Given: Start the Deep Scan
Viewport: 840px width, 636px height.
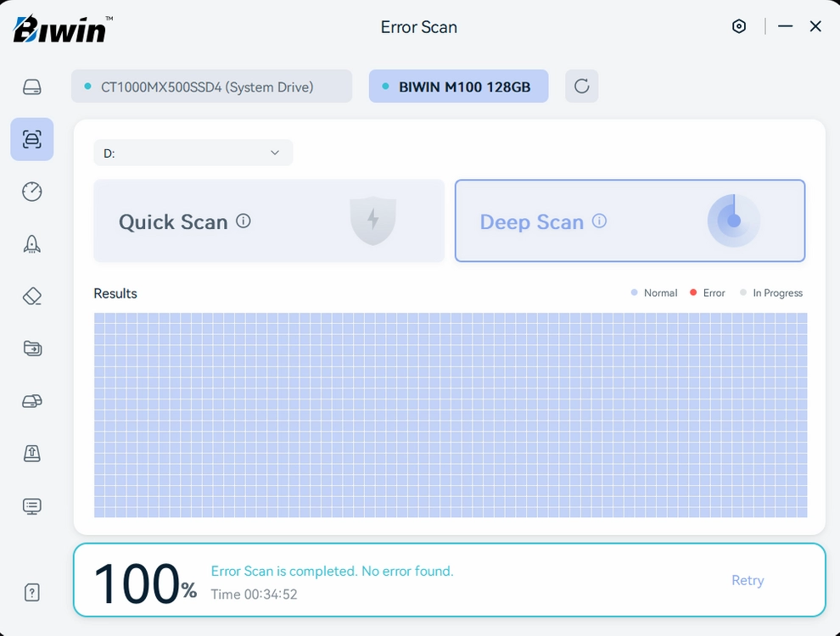Looking at the screenshot, I should 630,220.
